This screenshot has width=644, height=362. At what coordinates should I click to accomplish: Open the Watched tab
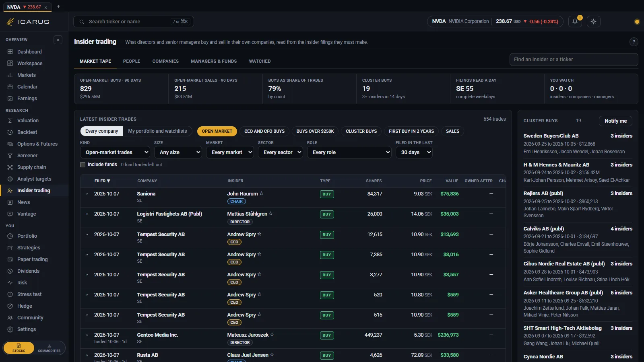click(260, 61)
